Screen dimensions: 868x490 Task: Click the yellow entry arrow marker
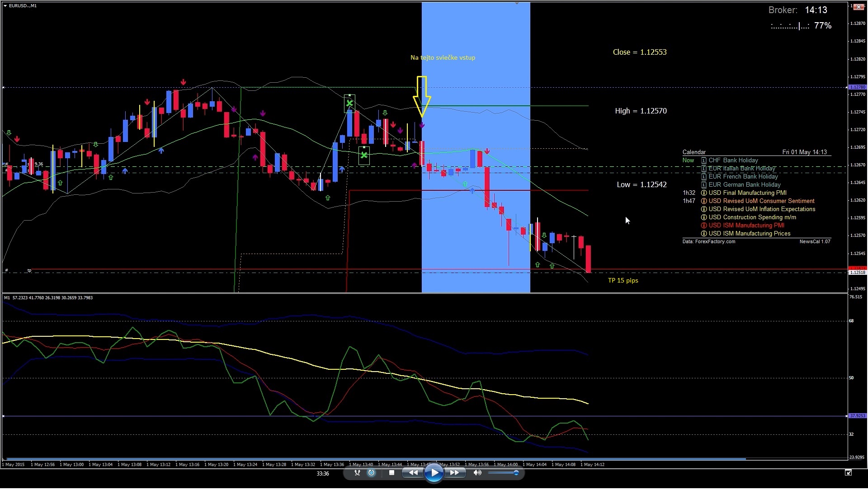[421, 97]
